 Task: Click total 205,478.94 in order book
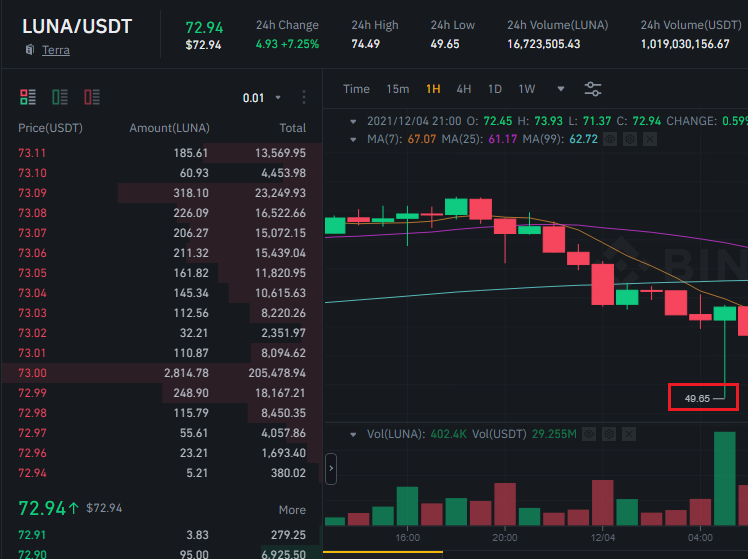[x=277, y=373]
